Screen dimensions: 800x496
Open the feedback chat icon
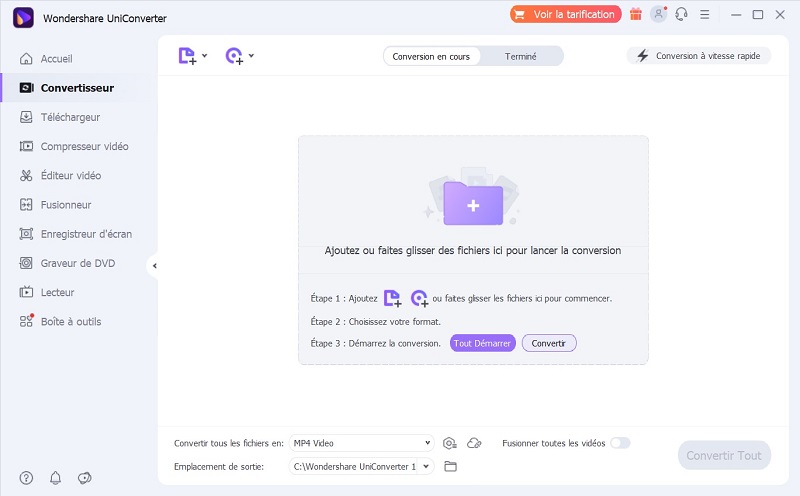click(x=84, y=478)
